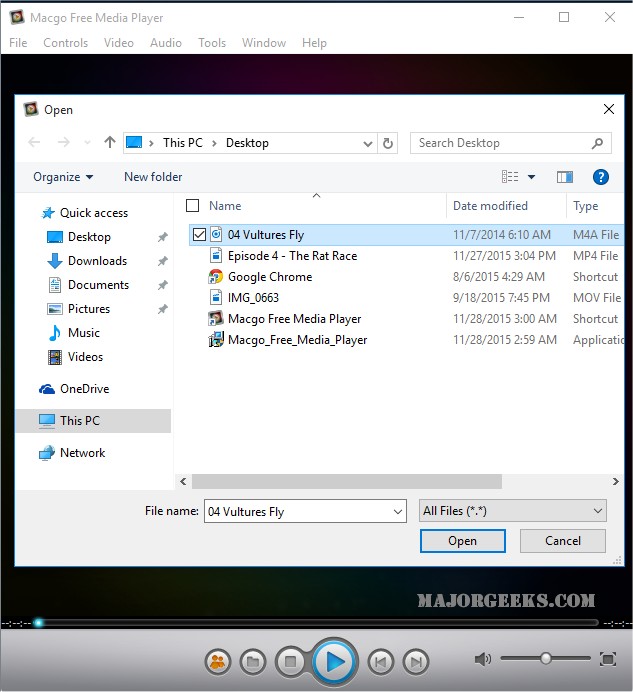Click the Open button
633x692 pixels.
[x=463, y=541]
